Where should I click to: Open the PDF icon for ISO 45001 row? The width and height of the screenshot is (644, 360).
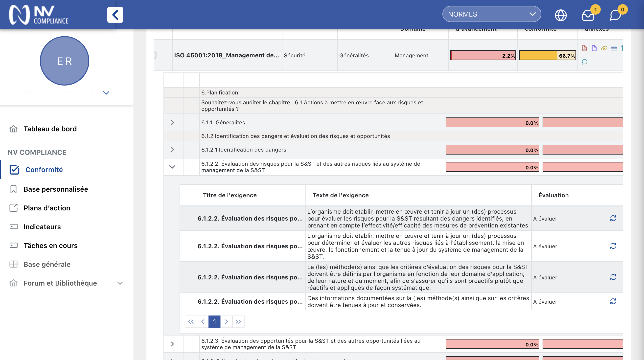point(584,48)
